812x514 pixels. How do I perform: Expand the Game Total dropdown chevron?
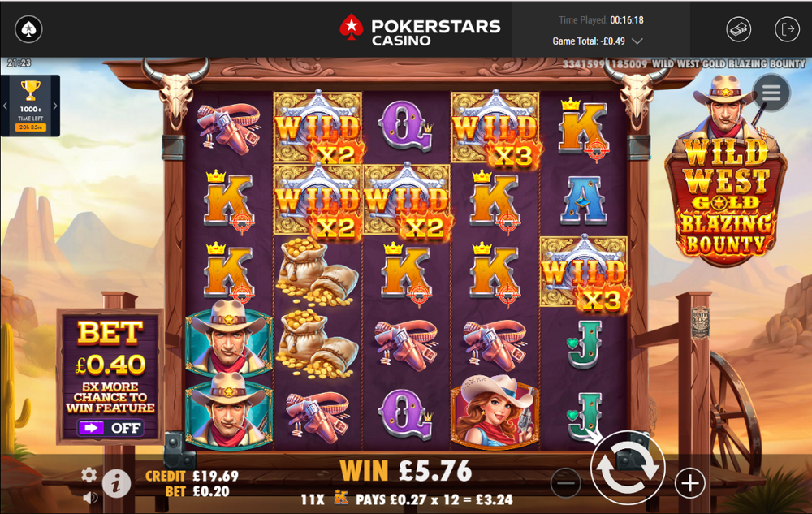[637, 41]
